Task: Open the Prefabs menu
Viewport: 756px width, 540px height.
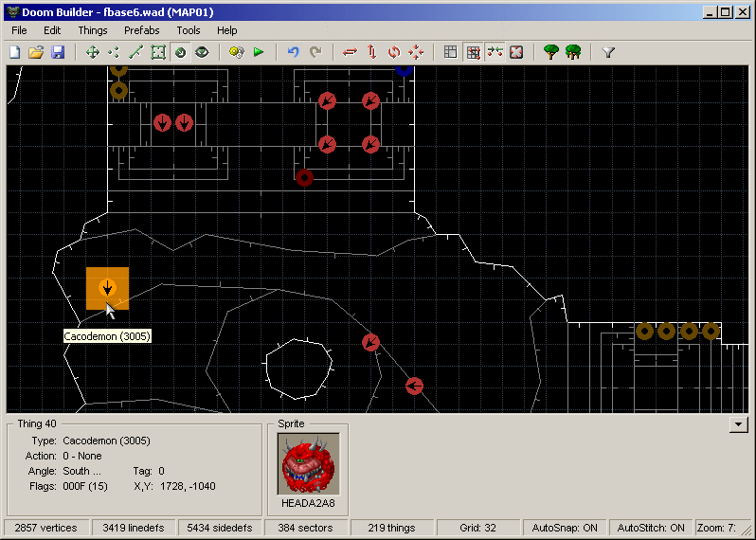Action: point(142,30)
